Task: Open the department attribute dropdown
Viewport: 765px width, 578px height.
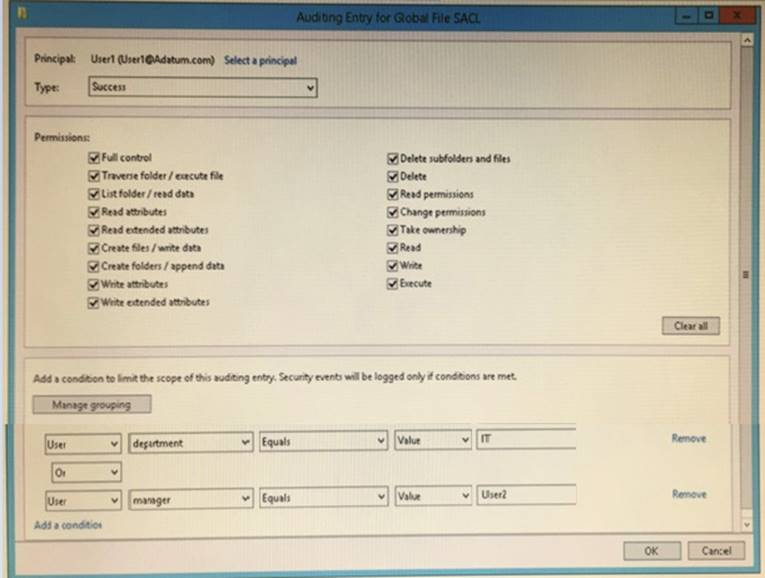Action: click(x=190, y=441)
